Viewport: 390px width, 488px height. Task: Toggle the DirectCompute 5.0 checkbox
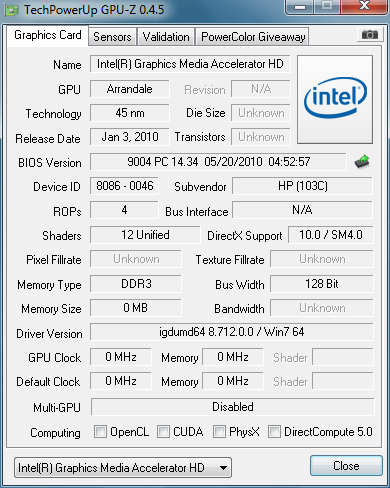coord(274,432)
